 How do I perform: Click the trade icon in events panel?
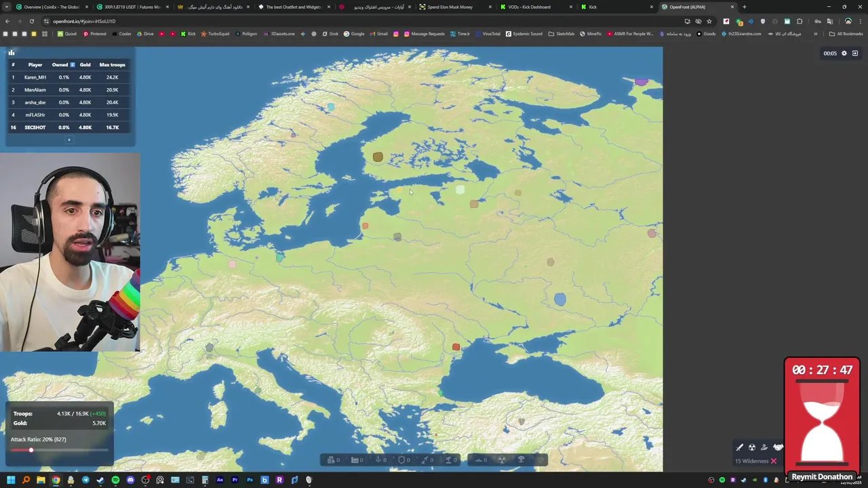[764, 447]
